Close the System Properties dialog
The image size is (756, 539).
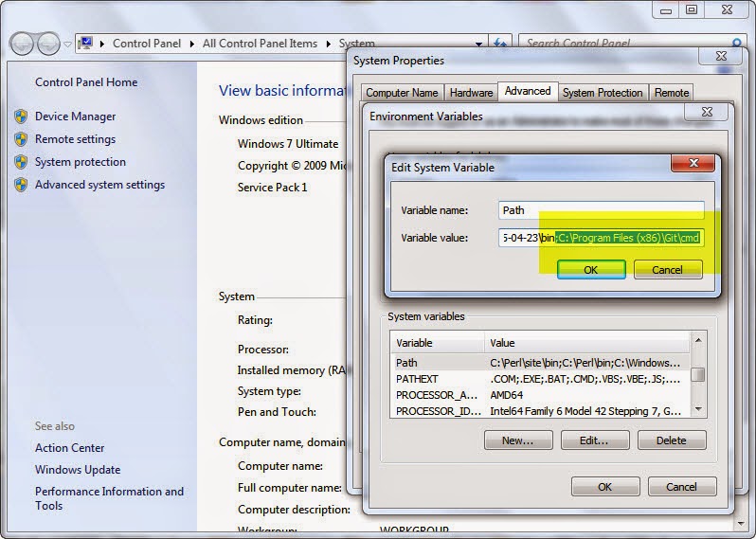pyautogui.click(x=721, y=57)
